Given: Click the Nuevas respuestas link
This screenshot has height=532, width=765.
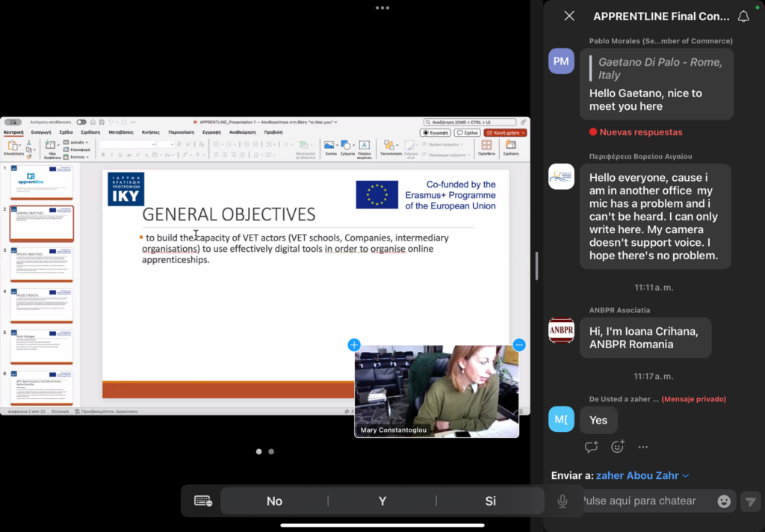Looking at the screenshot, I should click(635, 132).
